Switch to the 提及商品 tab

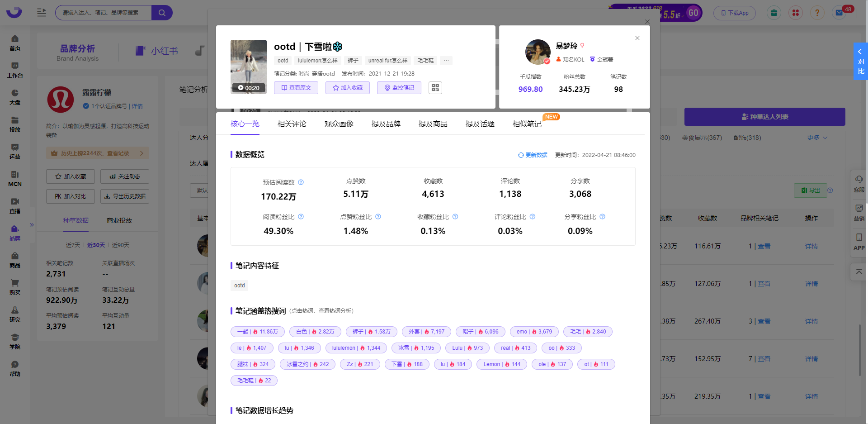(x=433, y=124)
